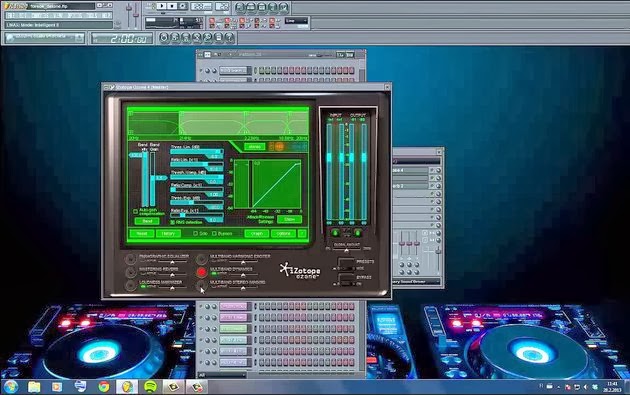Enable the Mastering Reverb module power button
The image size is (630, 395).
[130, 272]
